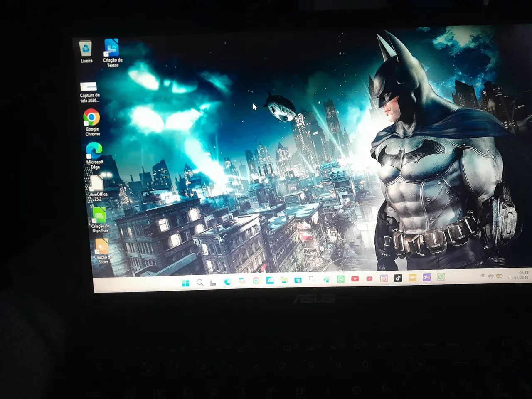This screenshot has width=532, height=399.
Task: Open Task View on the taskbar
Action: pyautogui.click(x=213, y=283)
